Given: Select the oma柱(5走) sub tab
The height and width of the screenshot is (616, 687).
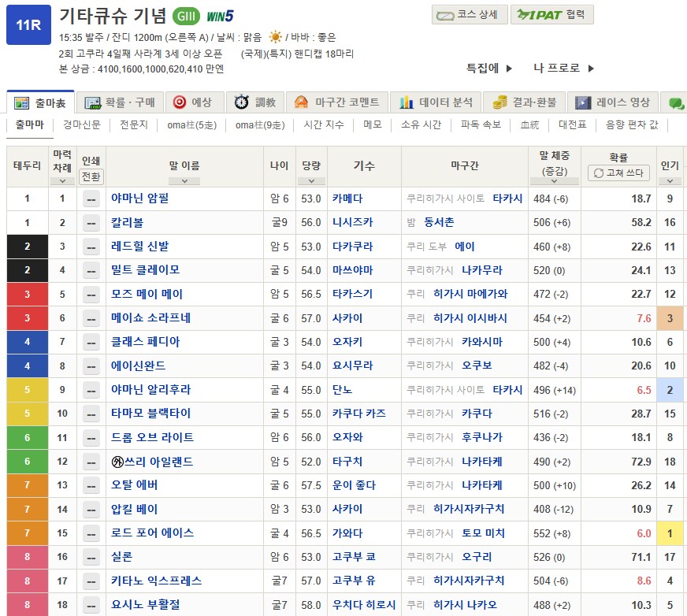Looking at the screenshot, I should [x=192, y=125].
